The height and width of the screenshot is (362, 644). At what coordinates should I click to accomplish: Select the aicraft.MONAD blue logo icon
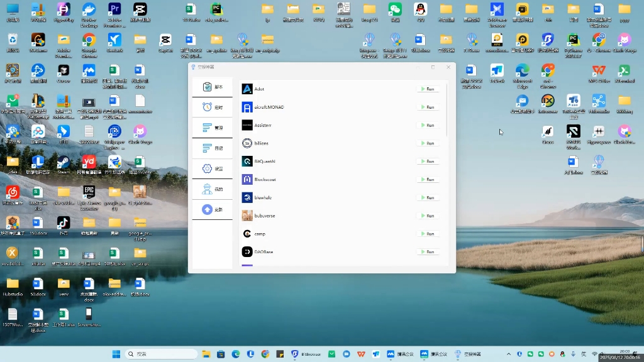pos(247,107)
